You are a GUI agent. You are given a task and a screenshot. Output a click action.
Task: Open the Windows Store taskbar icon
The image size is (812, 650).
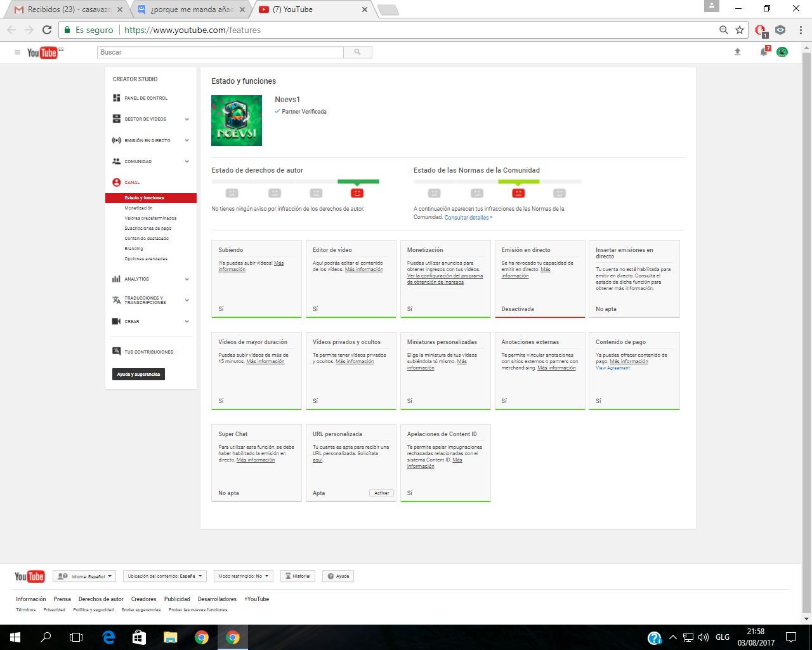point(140,637)
